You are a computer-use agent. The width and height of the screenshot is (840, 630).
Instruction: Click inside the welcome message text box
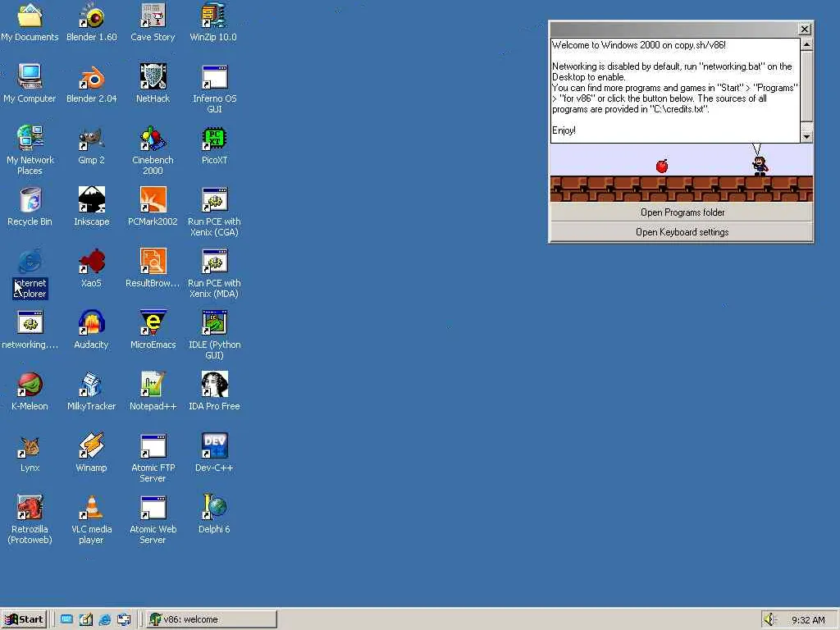(x=675, y=90)
